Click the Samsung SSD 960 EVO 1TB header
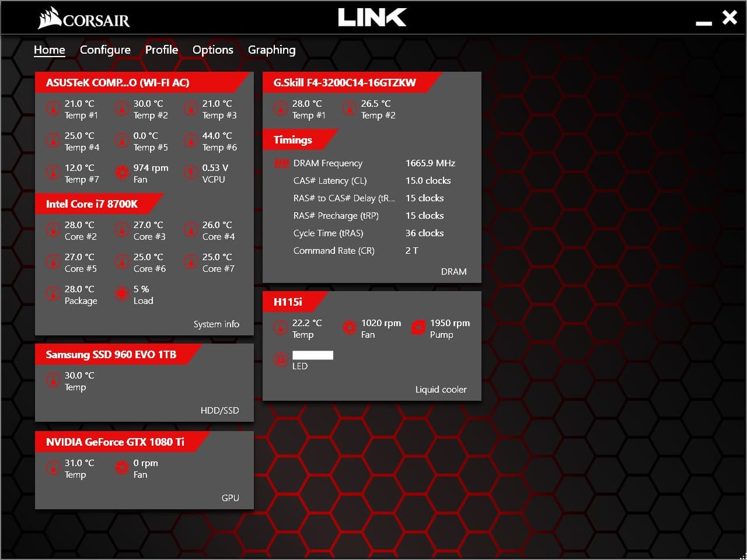Viewport: 747px width, 560px height. [x=118, y=355]
